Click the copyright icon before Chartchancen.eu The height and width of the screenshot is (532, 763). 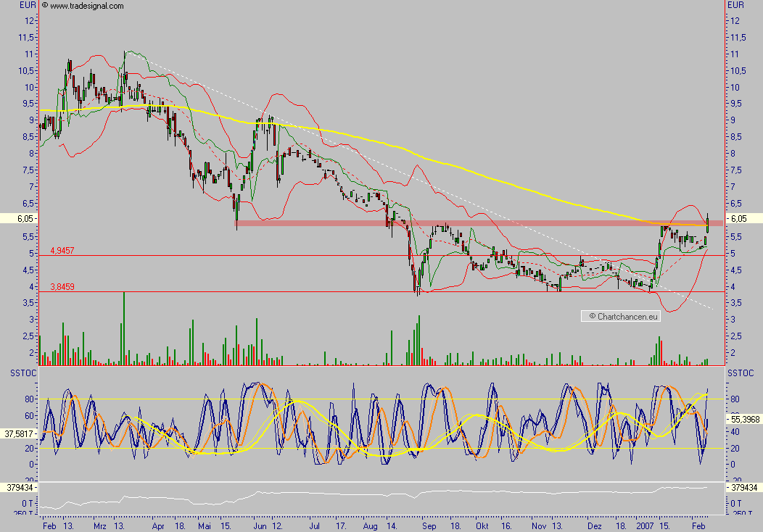tap(592, 316)
